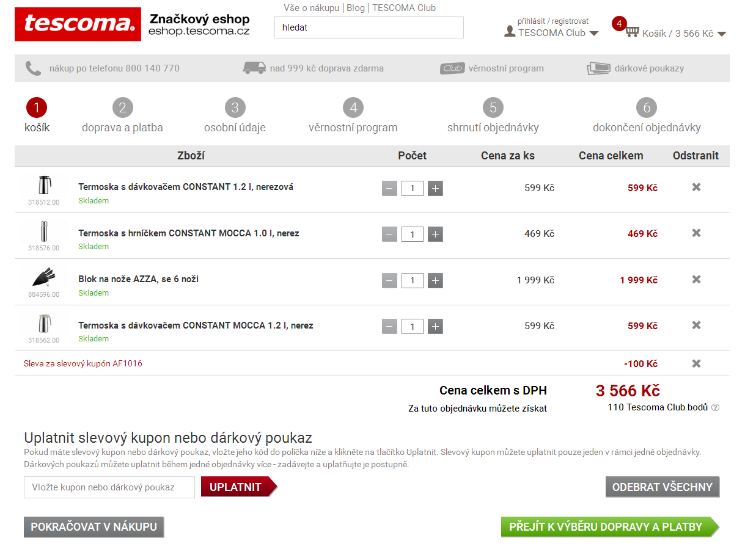Click the gift voucher icon
The width and height of the screenshot is (756, 549).
(x=598, y=68)
